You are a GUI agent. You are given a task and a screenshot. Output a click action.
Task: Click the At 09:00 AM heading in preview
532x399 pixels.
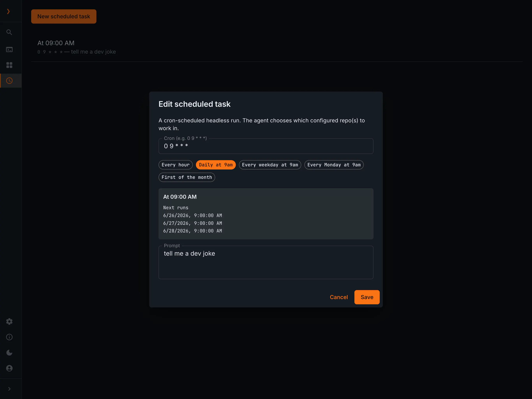[180, 197]
